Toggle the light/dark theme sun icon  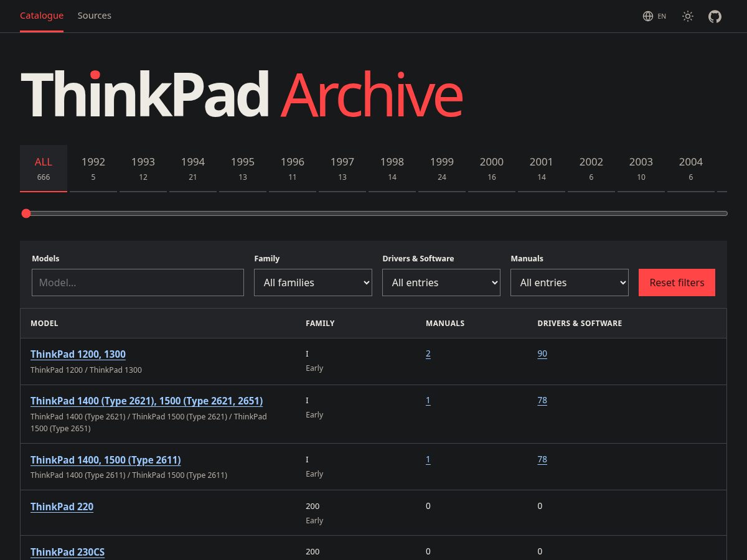coord(688,16)
